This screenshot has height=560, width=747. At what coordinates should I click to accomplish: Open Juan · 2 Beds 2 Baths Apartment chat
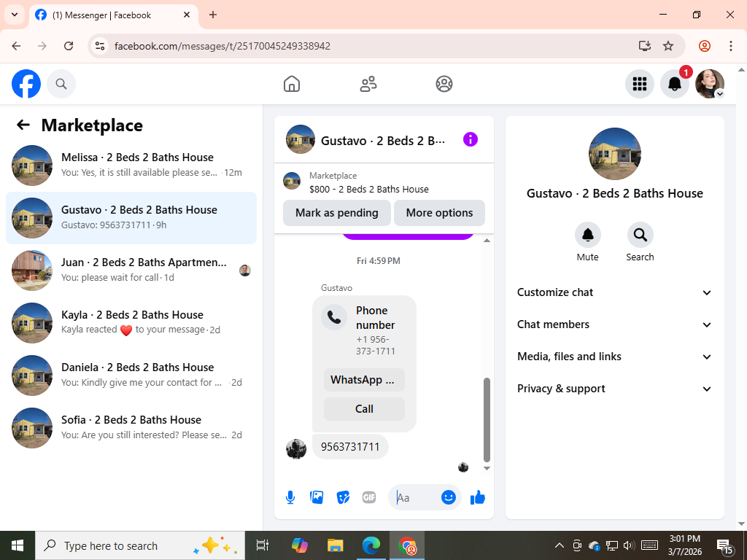(x=131, y=271)
